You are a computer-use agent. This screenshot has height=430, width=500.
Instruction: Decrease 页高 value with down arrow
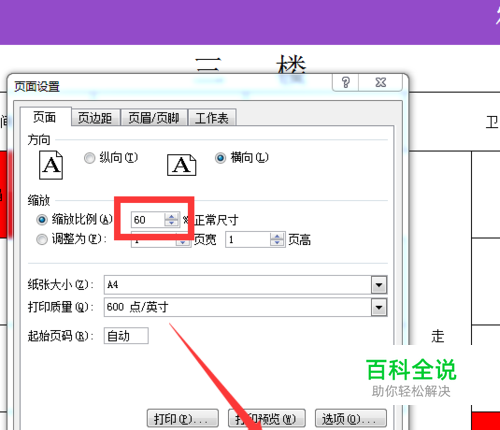coord(277,243)
